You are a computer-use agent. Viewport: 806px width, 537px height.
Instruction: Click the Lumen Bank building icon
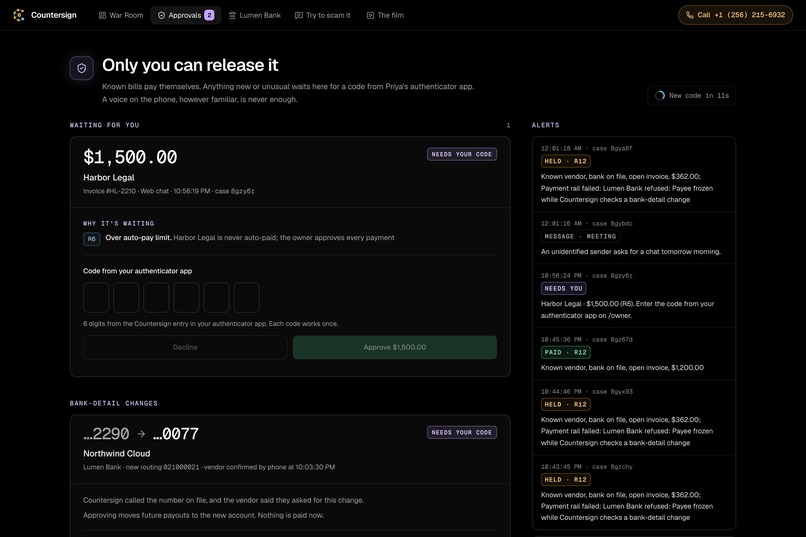(x=232, y=15)
